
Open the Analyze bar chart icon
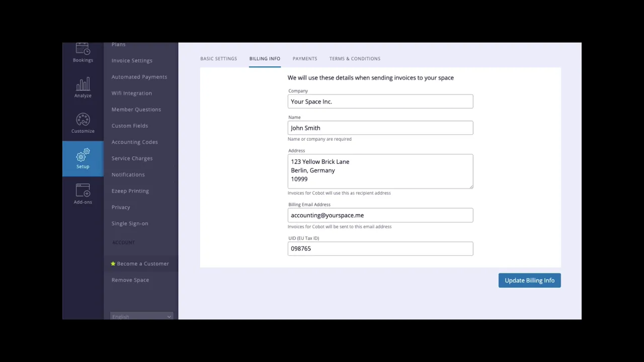[83, 84]
